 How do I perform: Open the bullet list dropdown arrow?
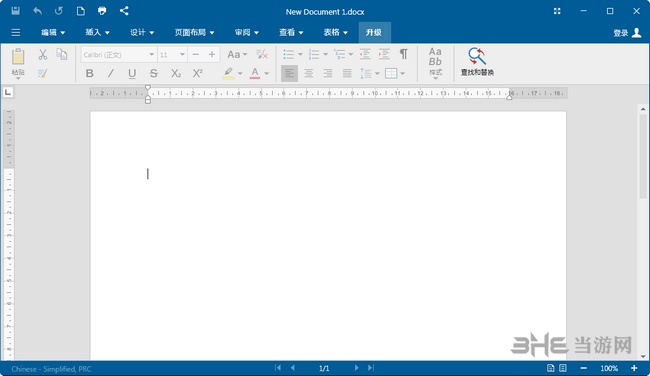300,54
